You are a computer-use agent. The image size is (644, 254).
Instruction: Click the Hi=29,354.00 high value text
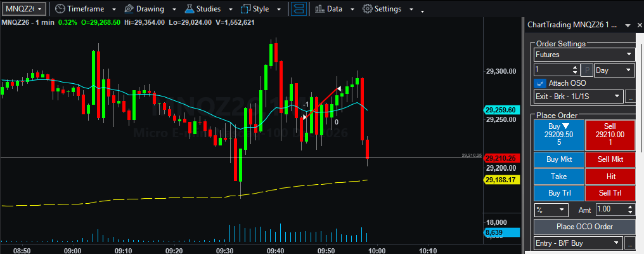(x=144, y=22)
